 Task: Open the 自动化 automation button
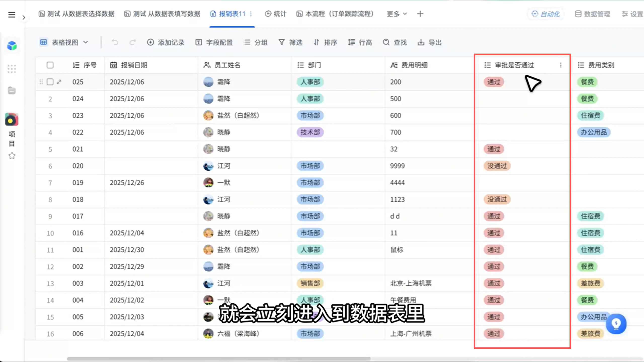(x=545, y=14)
